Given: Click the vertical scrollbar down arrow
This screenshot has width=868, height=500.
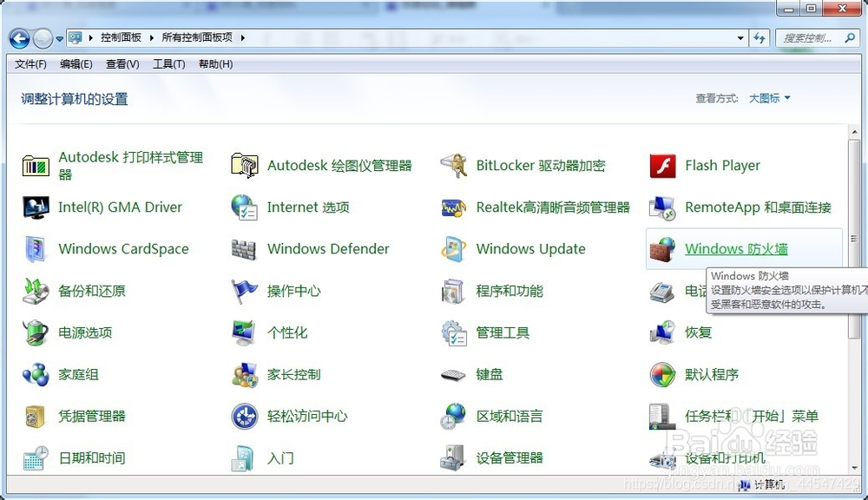Looking at the screenshot, I should (854, 468).
